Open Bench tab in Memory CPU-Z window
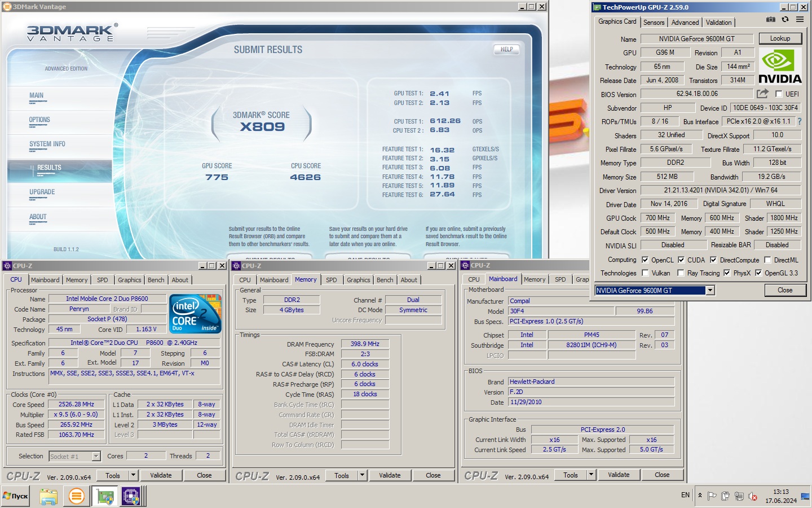 (385, 280)
